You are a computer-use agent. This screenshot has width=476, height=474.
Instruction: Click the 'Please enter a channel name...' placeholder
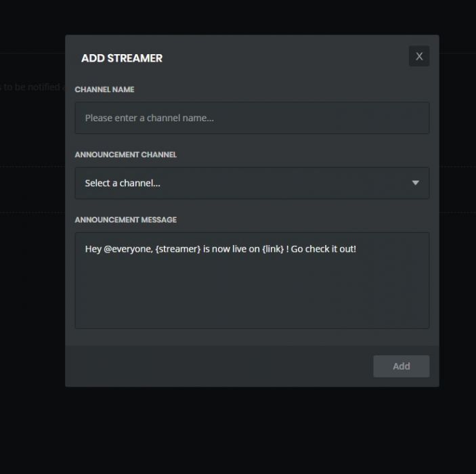pyautogui.click(x=149, y=118)
